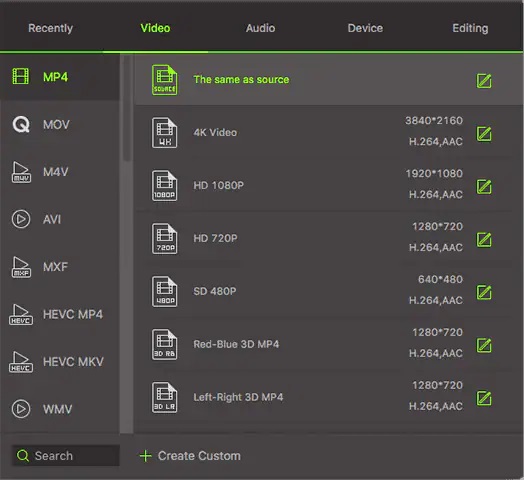The height and width of the screenshot is (480, 524).
Task: Switch to the Audio tab
Action: click(260, 28)
